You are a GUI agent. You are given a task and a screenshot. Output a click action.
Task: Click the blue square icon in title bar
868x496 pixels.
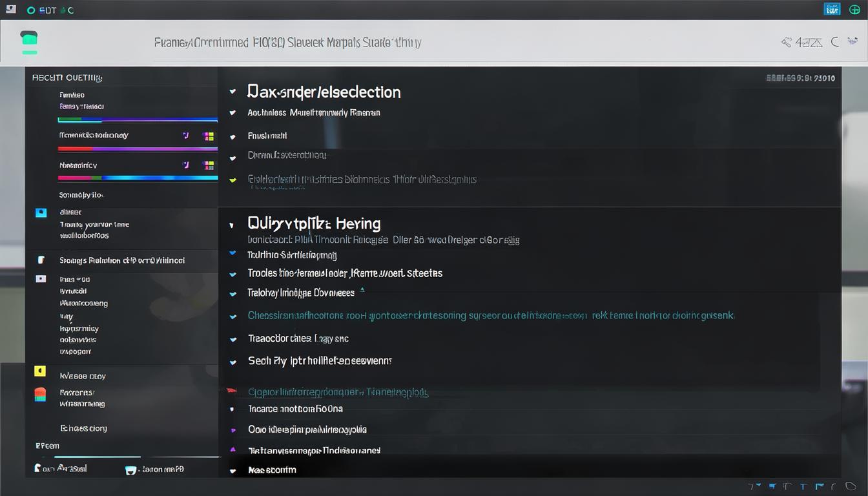click(832, 10)
